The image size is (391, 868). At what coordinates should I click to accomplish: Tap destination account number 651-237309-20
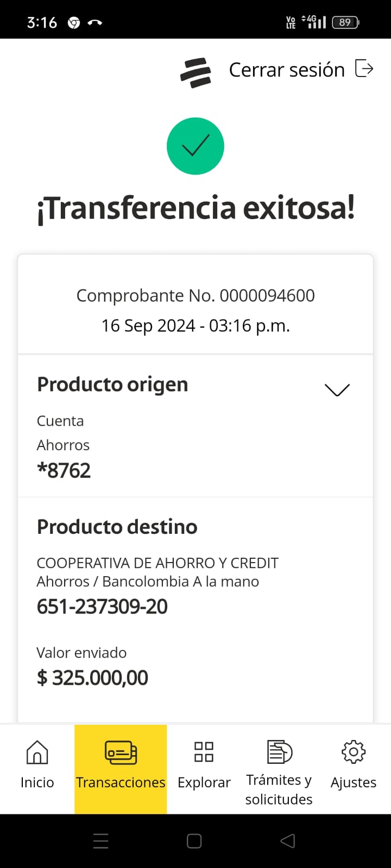[x=102, y=607]
